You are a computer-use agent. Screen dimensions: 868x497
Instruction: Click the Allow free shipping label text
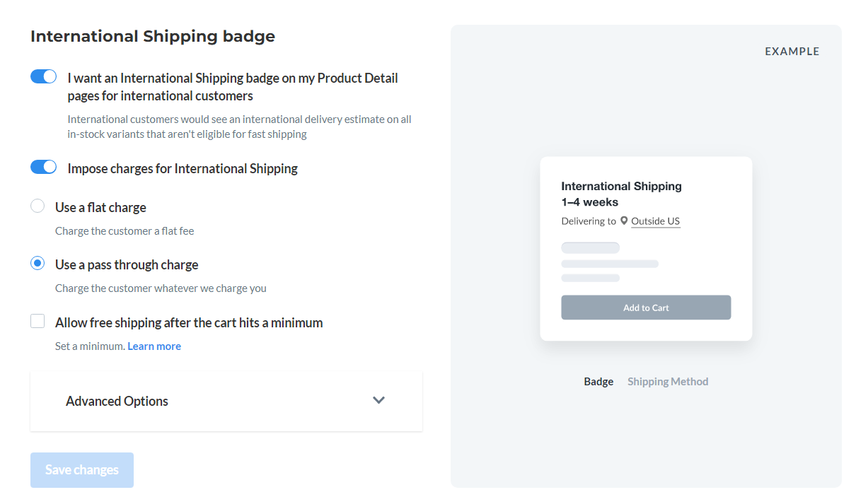(x=189, y=322)
